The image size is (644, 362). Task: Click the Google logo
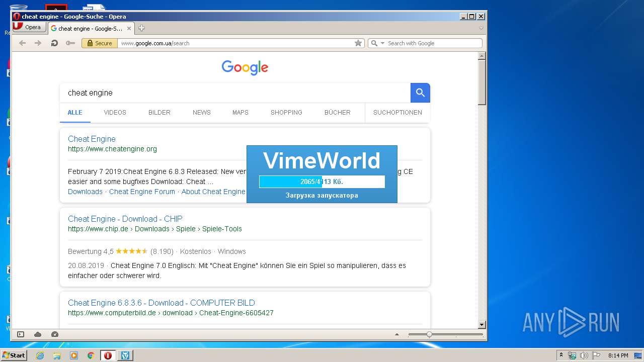[x=245, y=68]
